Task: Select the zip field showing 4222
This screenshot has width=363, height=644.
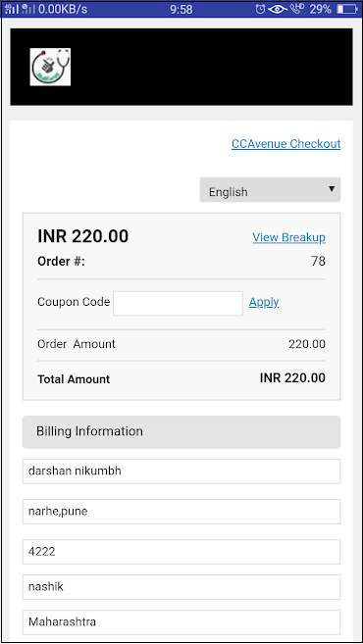Action: [181, 552]
